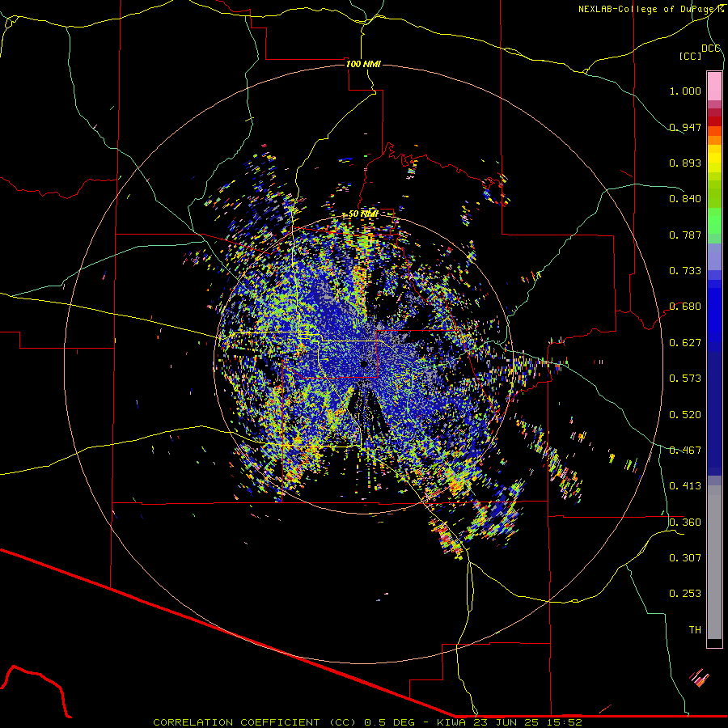Click the 50 NMI range ring label
The width and height of the screenshot is (728, 728).
pyautogui.click(x=363, y=214)
